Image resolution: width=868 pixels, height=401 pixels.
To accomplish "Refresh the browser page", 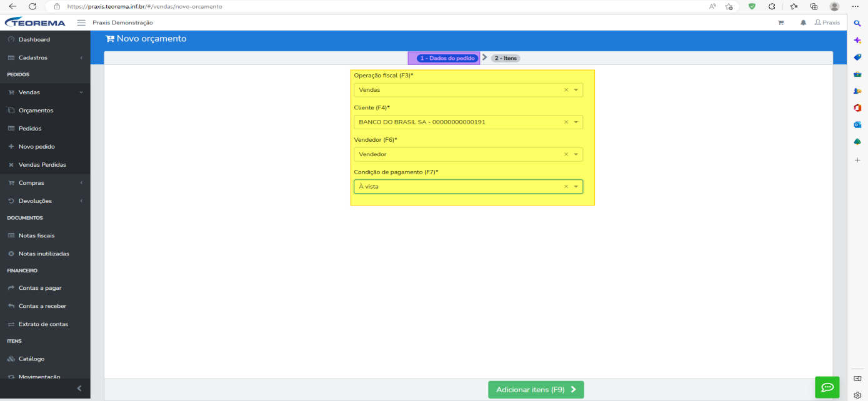I will click(32, 6).
